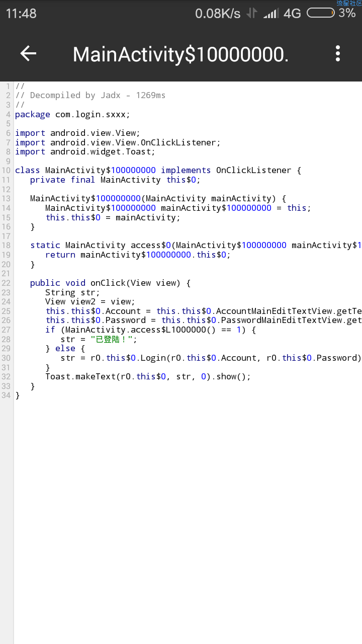Tap the 'if (MainActivity.access$L1000000() == 1)' line
Image resolution: width=362 pixels, height=644 pixels.
tap(150, 330)
